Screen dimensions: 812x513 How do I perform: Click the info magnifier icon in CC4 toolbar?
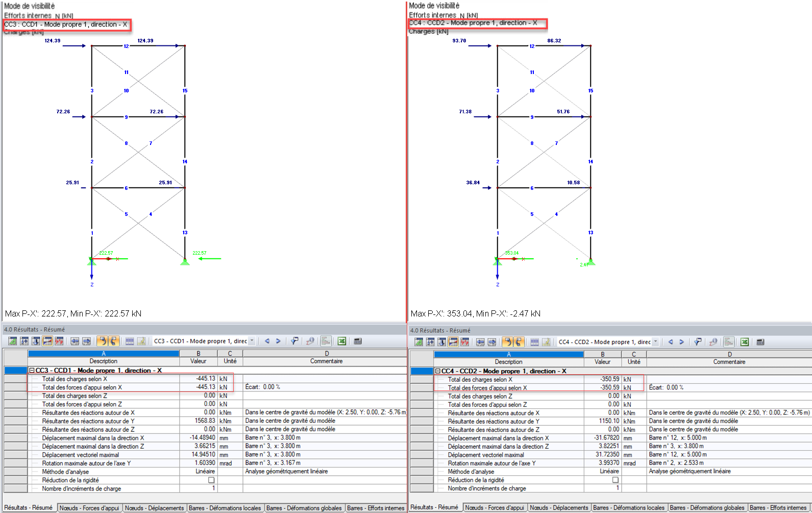tap(713, 342)
